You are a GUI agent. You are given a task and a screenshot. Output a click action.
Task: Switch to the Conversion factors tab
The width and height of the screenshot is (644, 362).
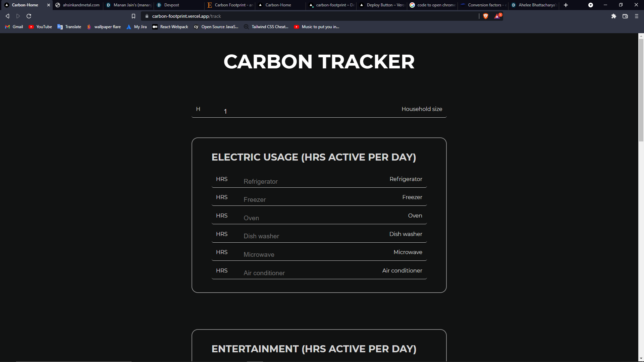(483, 5)
